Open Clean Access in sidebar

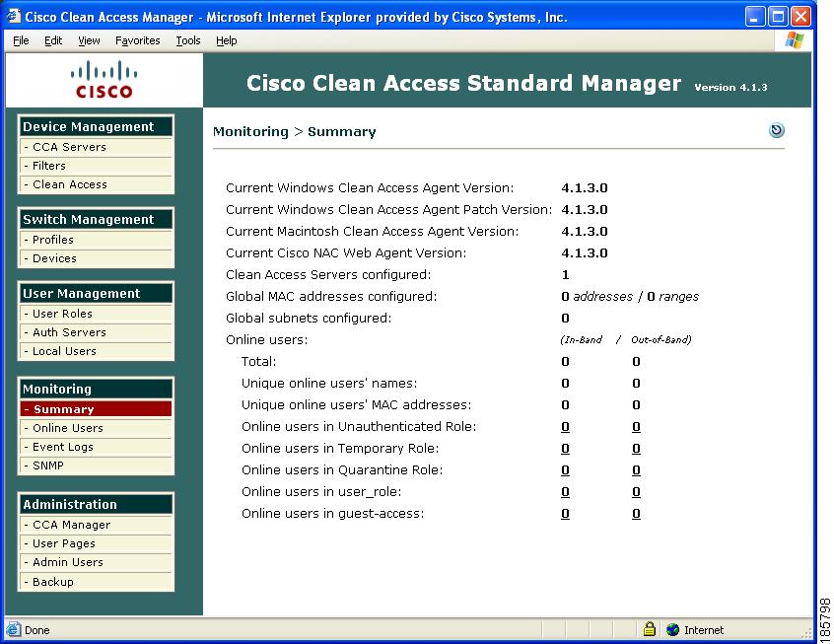(96, 184)
